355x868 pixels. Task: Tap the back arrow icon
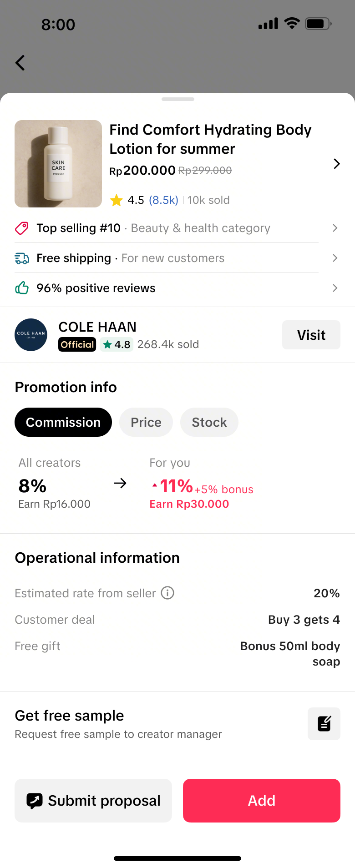20,63
